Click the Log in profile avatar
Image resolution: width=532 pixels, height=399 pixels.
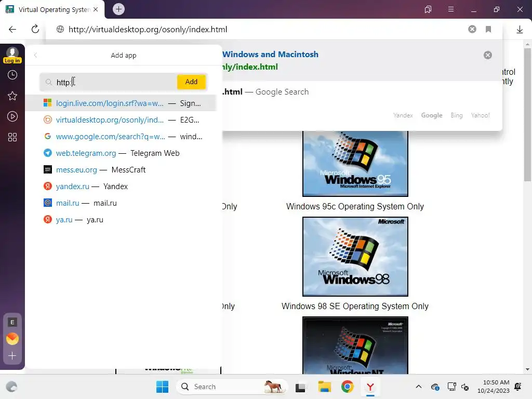point(12,55)
